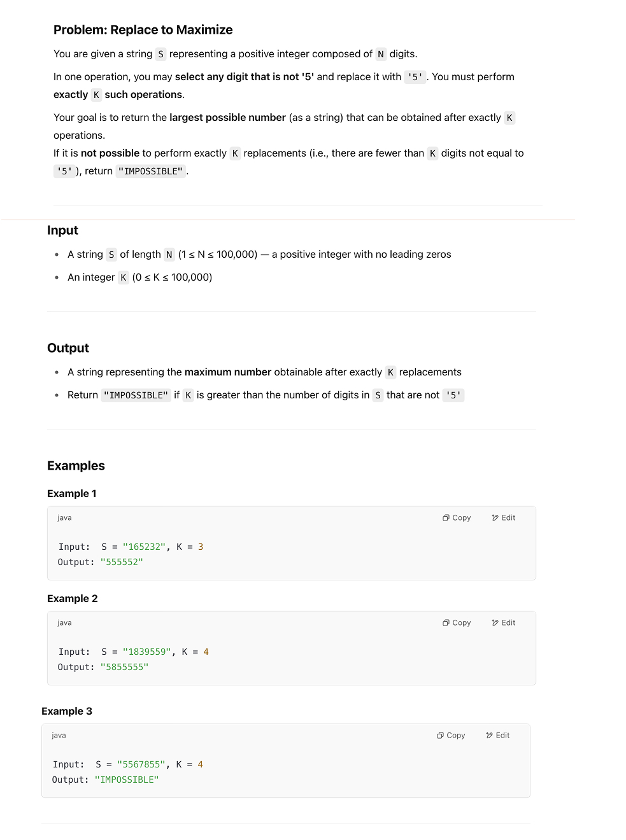Edit the Example 2 code block

pos(503,623)
